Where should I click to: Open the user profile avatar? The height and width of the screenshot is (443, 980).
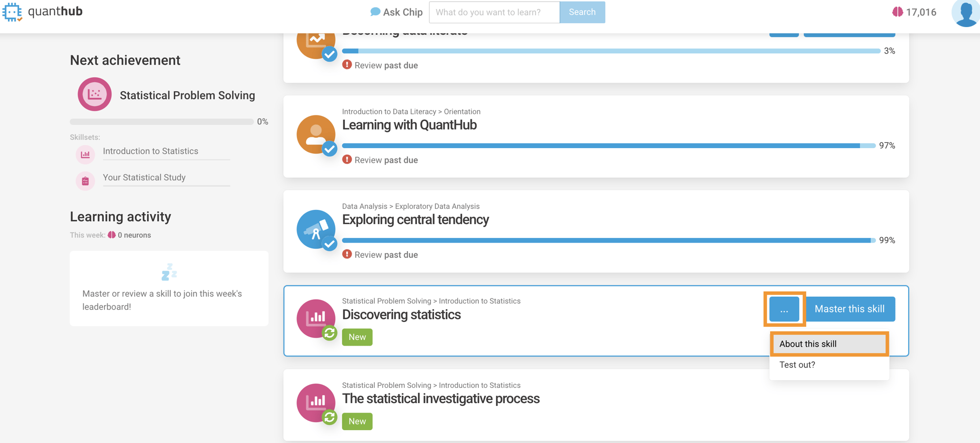(965, 13)
